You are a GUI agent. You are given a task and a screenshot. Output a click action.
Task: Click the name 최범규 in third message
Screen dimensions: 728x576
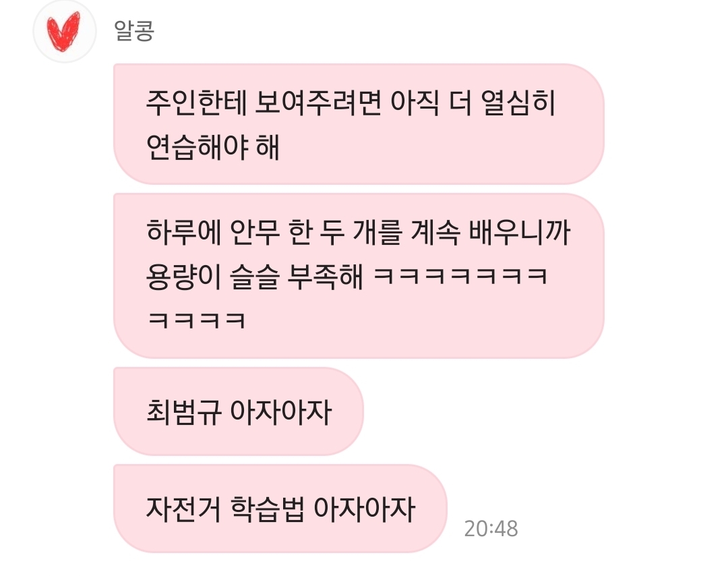184,411
